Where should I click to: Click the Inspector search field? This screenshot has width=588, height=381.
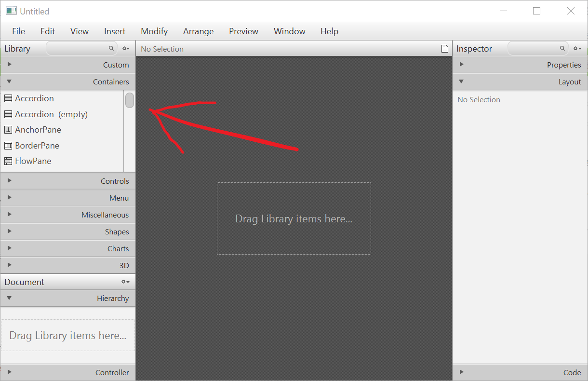tap(538, 48)
